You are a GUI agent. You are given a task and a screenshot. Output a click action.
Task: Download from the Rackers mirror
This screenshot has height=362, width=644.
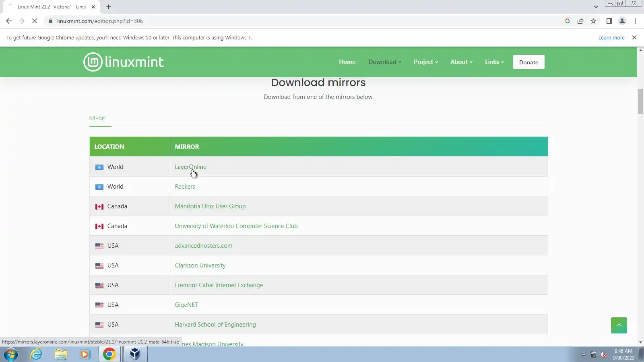tap(185, 187)
